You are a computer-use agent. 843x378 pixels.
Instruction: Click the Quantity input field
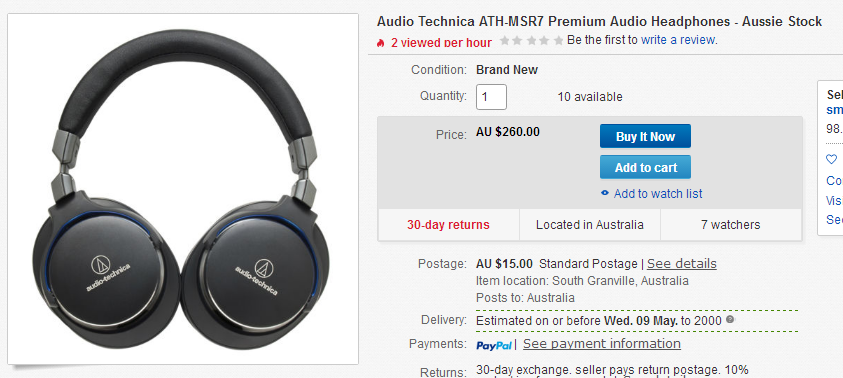(491, 97)
